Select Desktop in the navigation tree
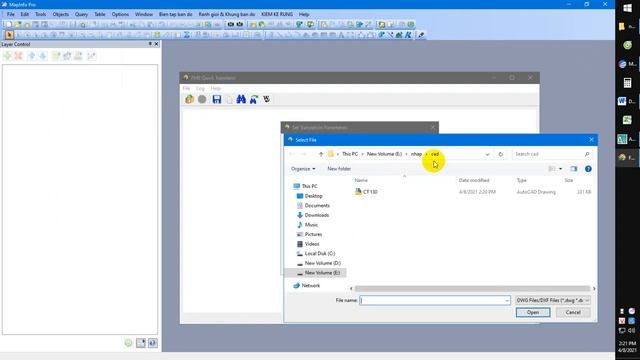Image resolution: width=640 pixels, height=360 pixels. tap(313, 196)
